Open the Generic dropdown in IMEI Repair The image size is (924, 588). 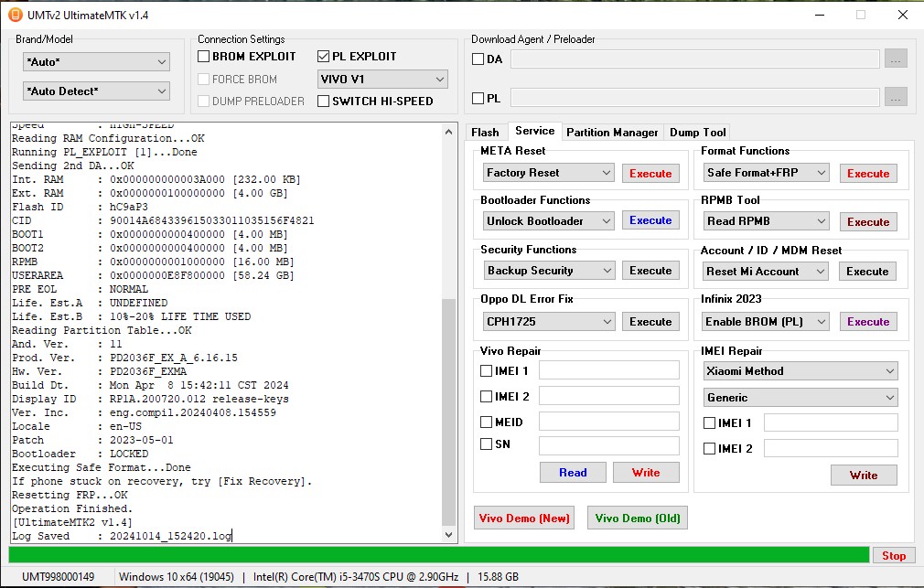[x=800, y=397]
